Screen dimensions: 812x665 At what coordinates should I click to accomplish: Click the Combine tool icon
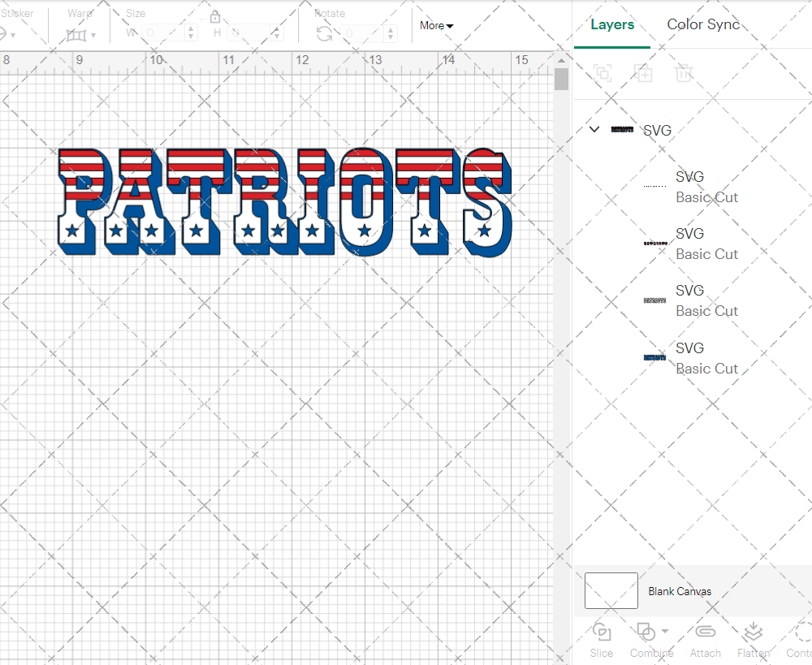click(646, 632)
